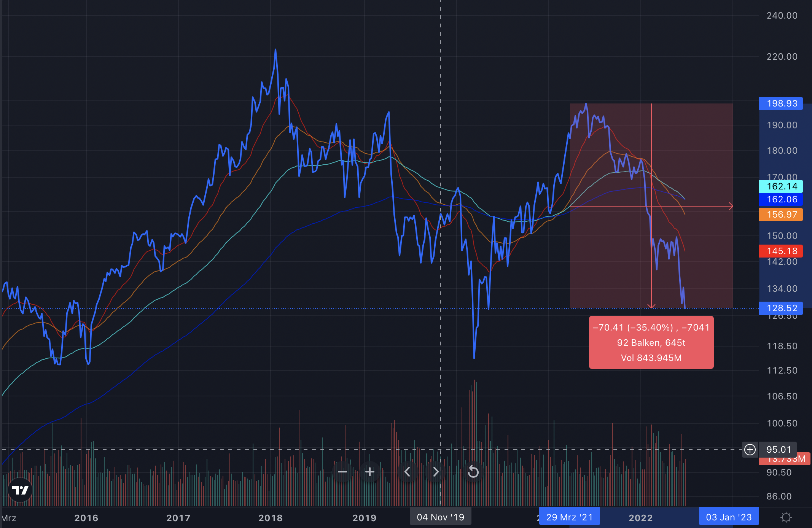This screenshot has width=812, height=528.
Task: Click the 128.52 last price label
Action: coord(781,308)
